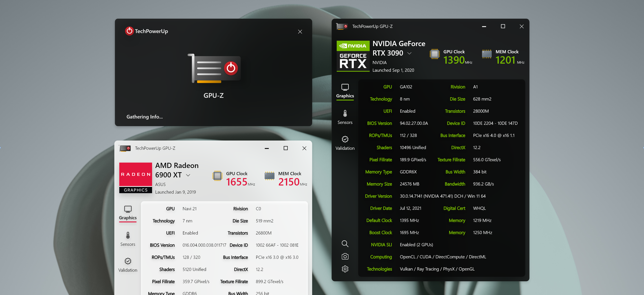Viewport: 644px width, 295px height.
Task: Click the 26800M transistors value
Action: tap(263, 233)
